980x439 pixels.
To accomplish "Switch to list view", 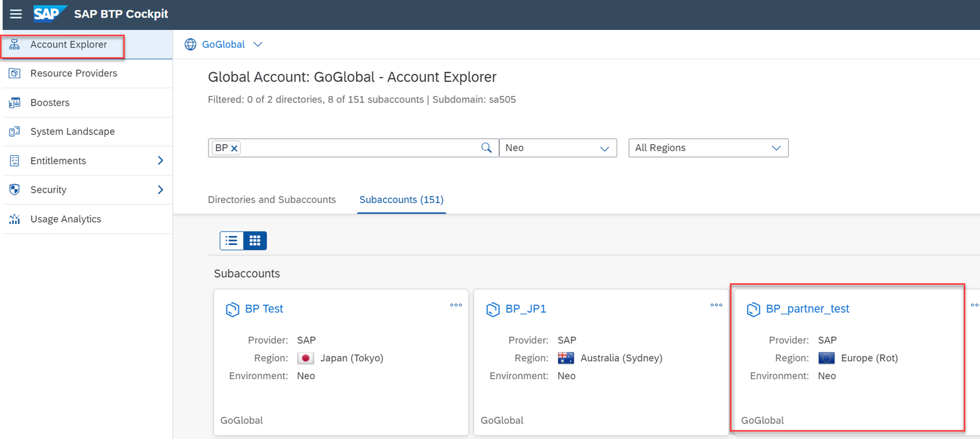I will pyautogui.click(x=232, y=240).
